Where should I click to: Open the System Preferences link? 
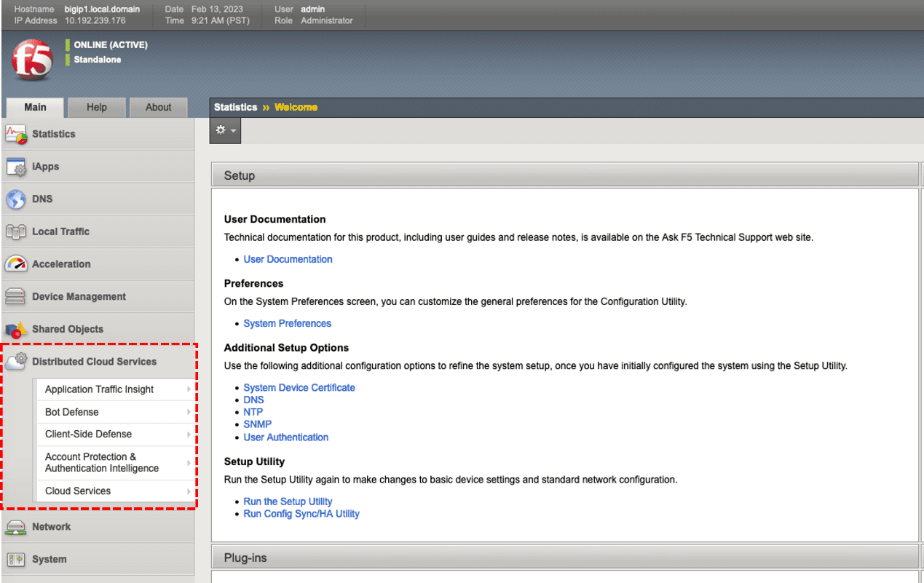point(287,323)
